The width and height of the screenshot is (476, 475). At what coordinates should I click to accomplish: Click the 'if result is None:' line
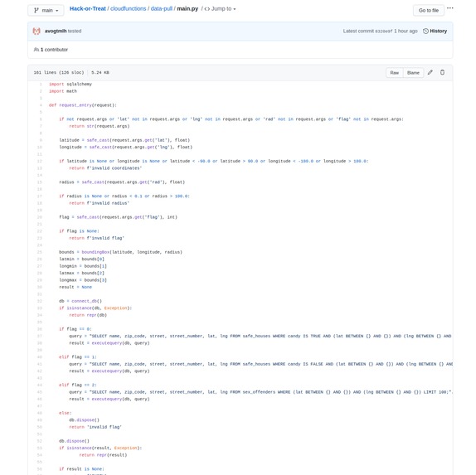81,468
